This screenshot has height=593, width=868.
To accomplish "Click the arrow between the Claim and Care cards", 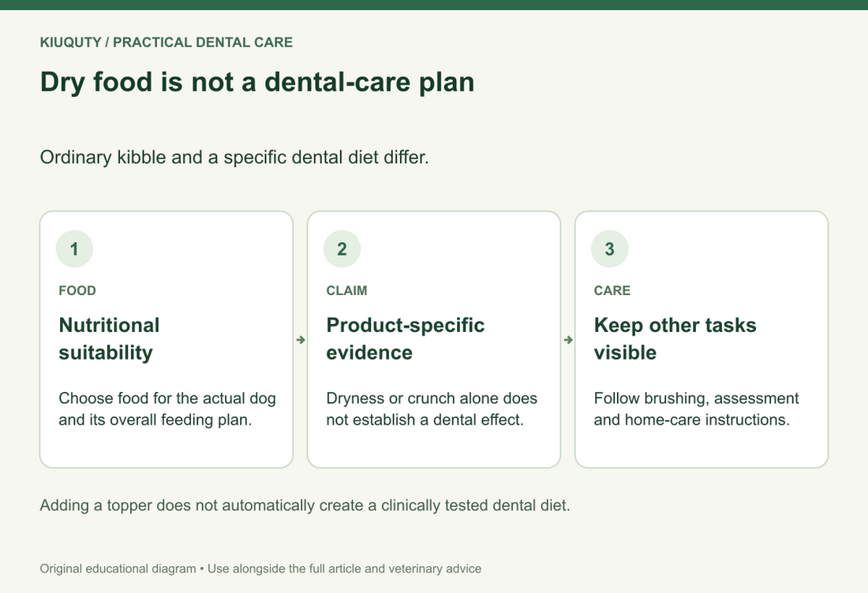I will click(x=568, y=340).
